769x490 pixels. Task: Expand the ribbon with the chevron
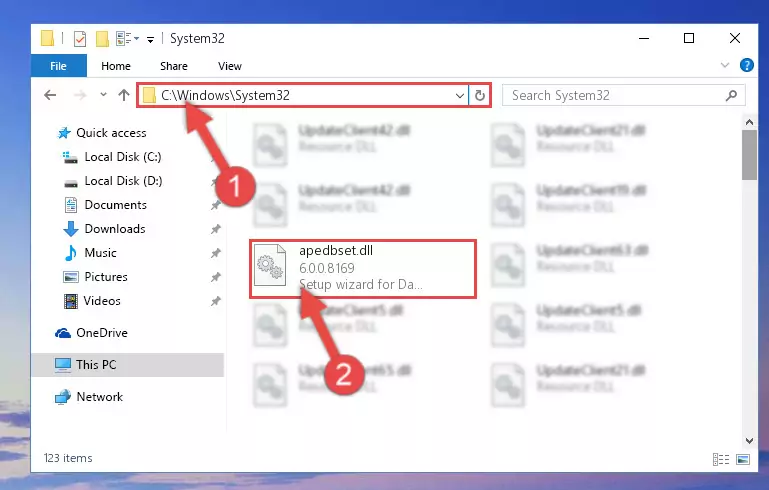tap(724, 65)
